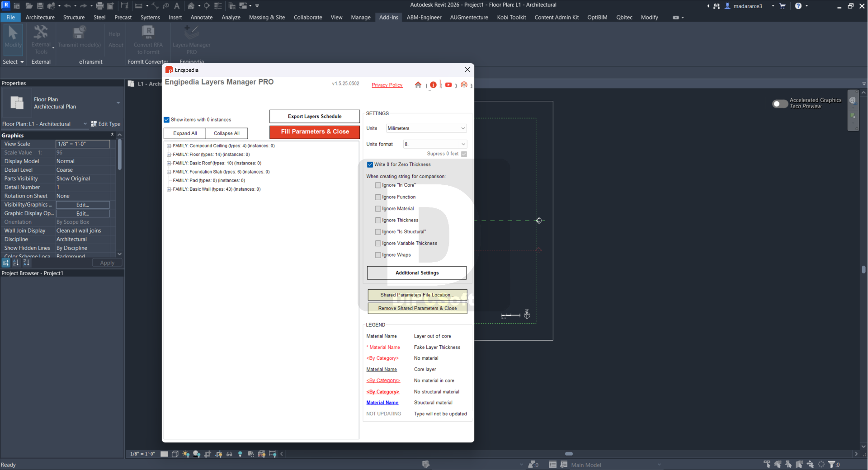The width and height of the screenshot is (868, 470).
Task: Click the Crop View icon in view bar
Action: pyautogui.click(x=208, y=454)
